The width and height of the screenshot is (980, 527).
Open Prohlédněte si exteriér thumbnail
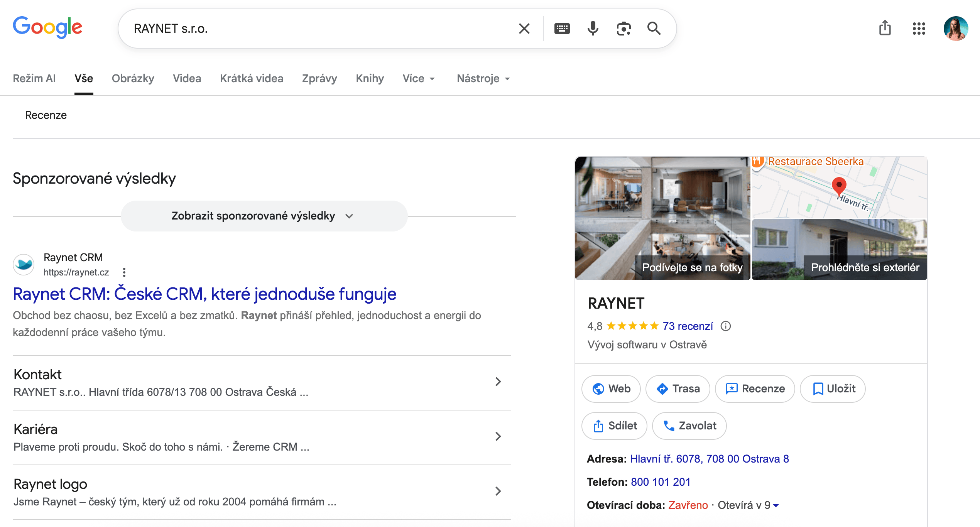coord(840,250)
